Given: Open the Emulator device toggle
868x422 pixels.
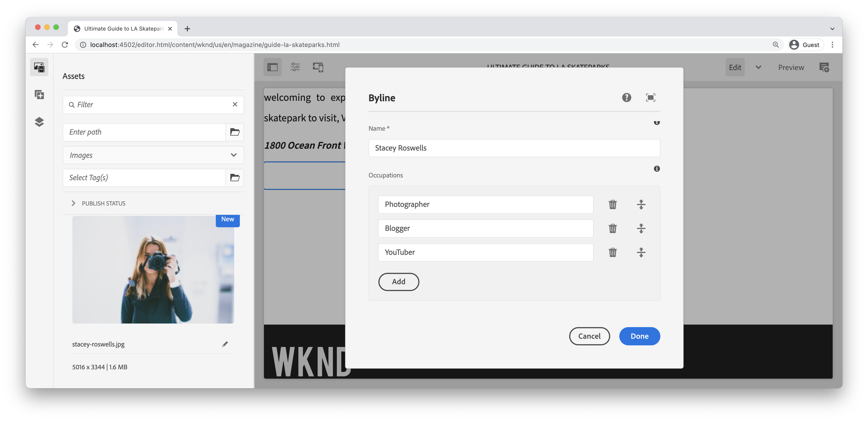Looking at the screenshot, I should 318,68.
